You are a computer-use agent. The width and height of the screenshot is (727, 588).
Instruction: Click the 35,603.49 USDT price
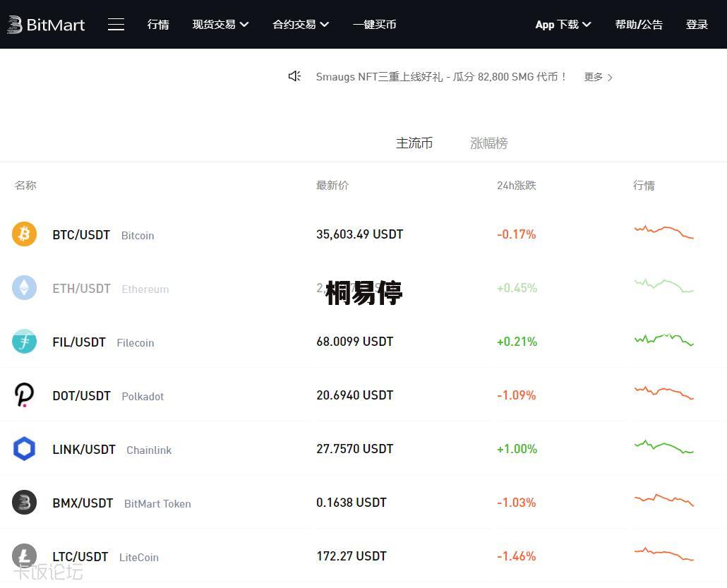click(x=360, y=234)
